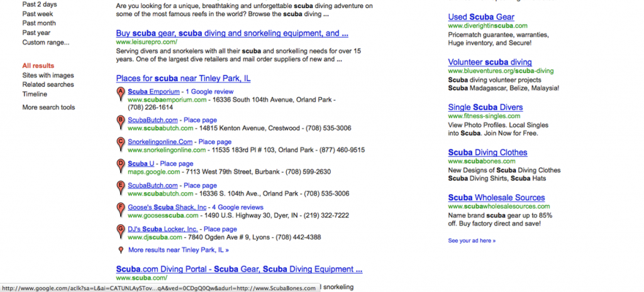Click map pin G for DJ's Scuba Locker
The width and height of the screenshot is (644, 292).
[x=121, y=231]
